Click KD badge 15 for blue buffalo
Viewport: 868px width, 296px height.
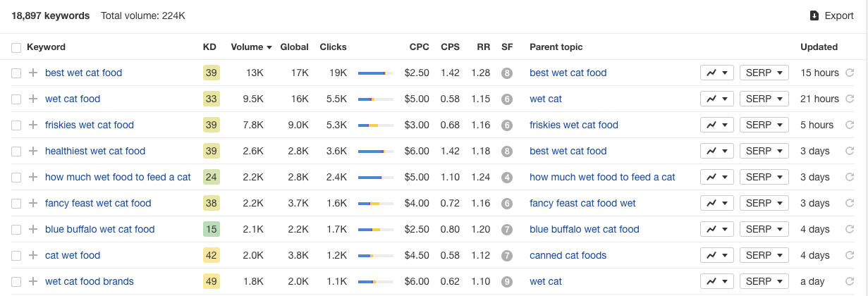coord(211,229)
